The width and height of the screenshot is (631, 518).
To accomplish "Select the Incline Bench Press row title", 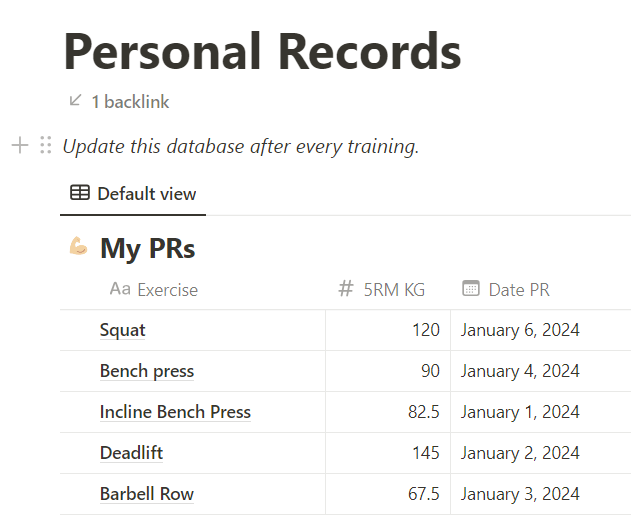I will coord(175,412).
